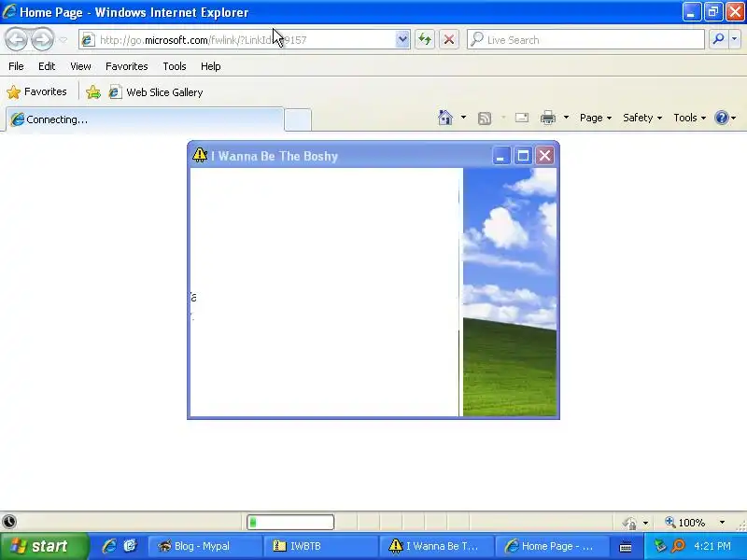This screenshot has height=560, width=747.
Task: Expand the address bar history dropdown
Action: tap(402, 40)
